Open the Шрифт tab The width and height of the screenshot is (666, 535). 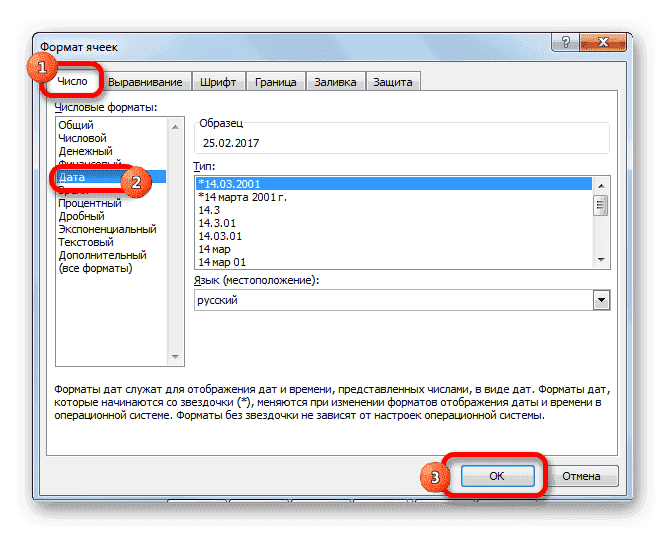218,82
